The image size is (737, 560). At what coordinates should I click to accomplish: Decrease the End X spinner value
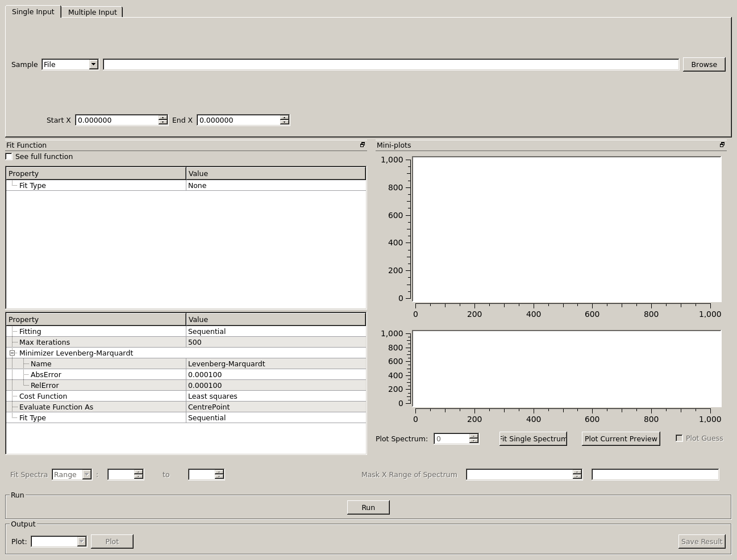285,123
